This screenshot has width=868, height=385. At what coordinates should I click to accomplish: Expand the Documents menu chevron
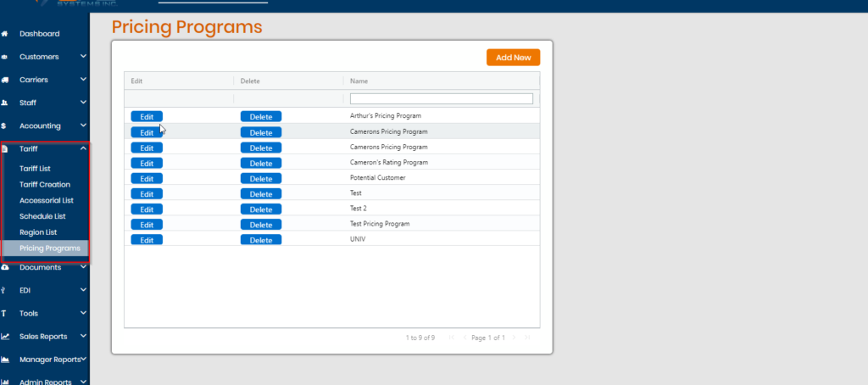coord(83,266)
